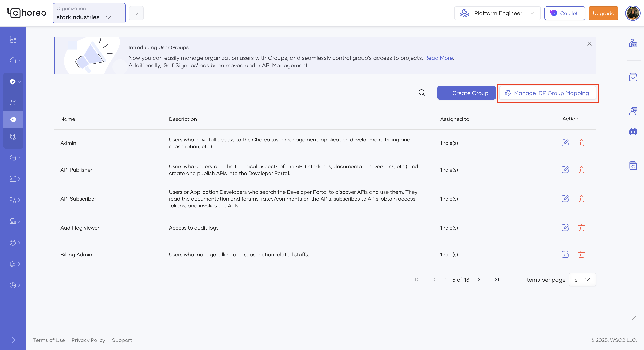Change the Items per page dropdown
This screenshot has height=350, width=644.
point(582,280)
